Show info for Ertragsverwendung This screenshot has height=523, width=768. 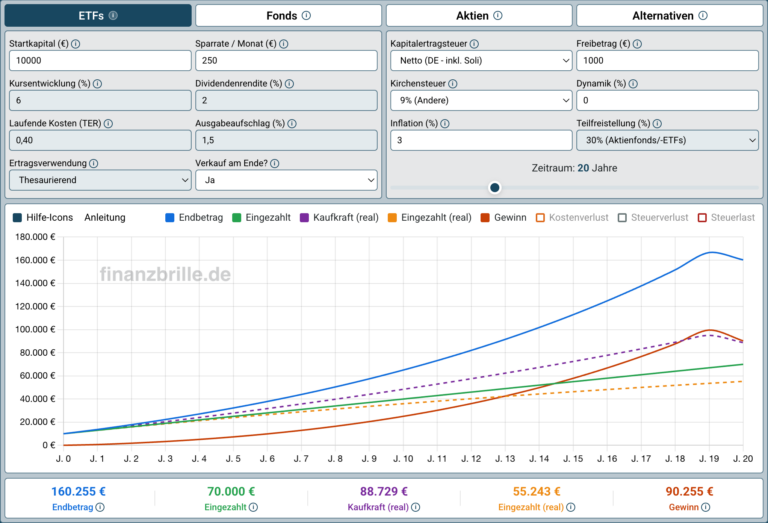[94, 164]
